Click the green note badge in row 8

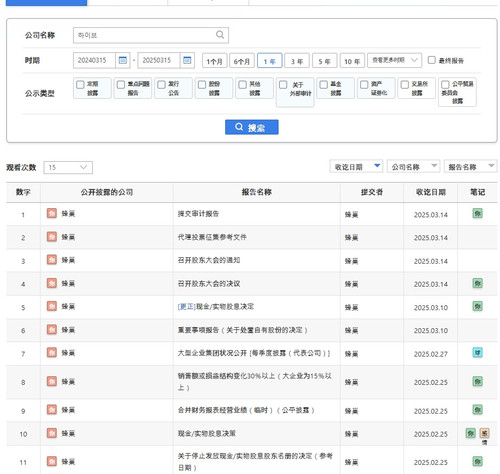tap(477, 381)
